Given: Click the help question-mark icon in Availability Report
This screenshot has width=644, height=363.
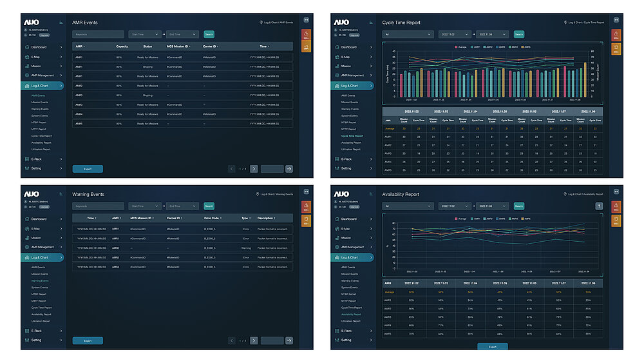Looking at the screenshot, I should pyautogui.click(x=599, y=206).
